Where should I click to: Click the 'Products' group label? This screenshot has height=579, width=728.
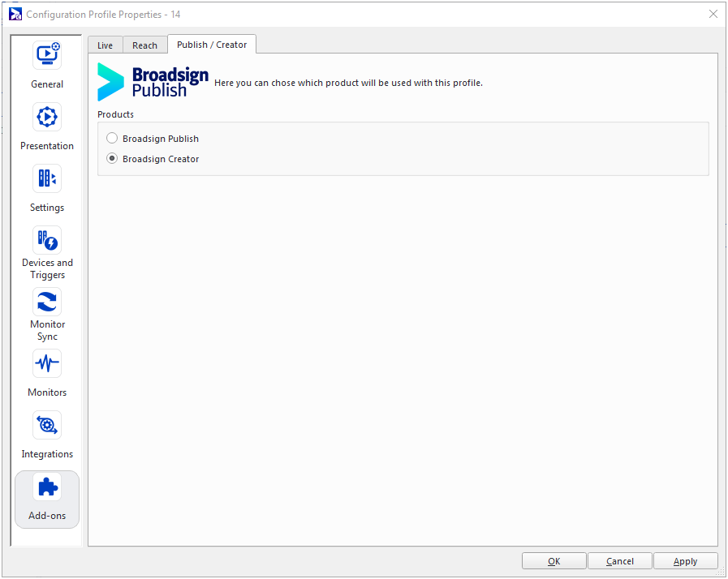pyautogui.click(x=115, y=114)
